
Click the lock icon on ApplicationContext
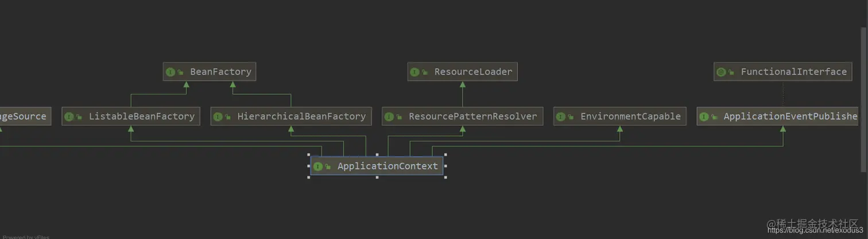click(x=328, y=167)
